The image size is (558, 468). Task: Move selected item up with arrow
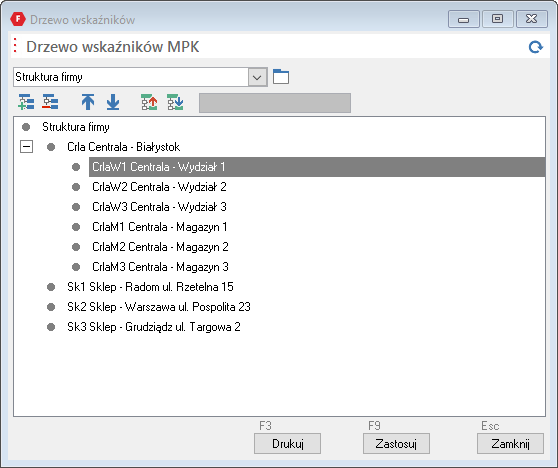pos(88,102)
